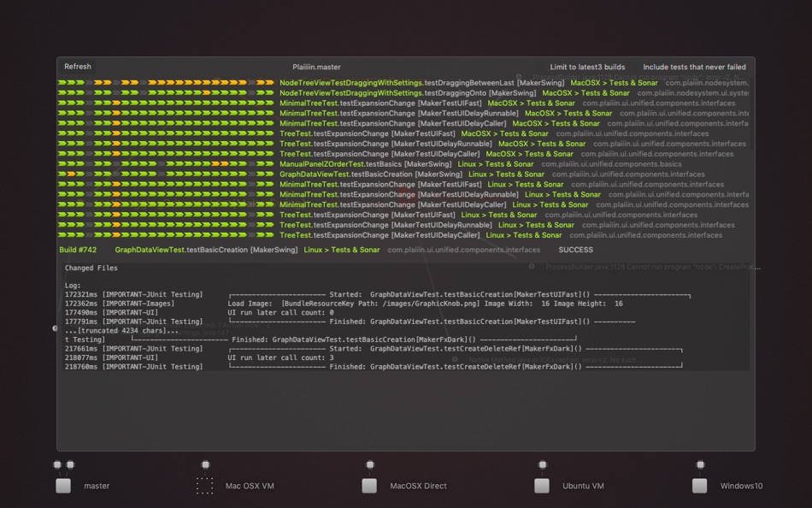Click orange arrow in Linux MinimalTreeTest MakerTestUIDelayCaller row
Image resolution: width=812 pixels, height=508 pixels.
116,204
